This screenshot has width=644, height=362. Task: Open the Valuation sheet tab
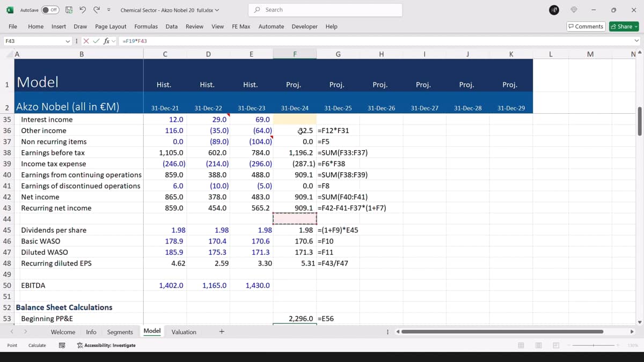(x=184, y=332)
